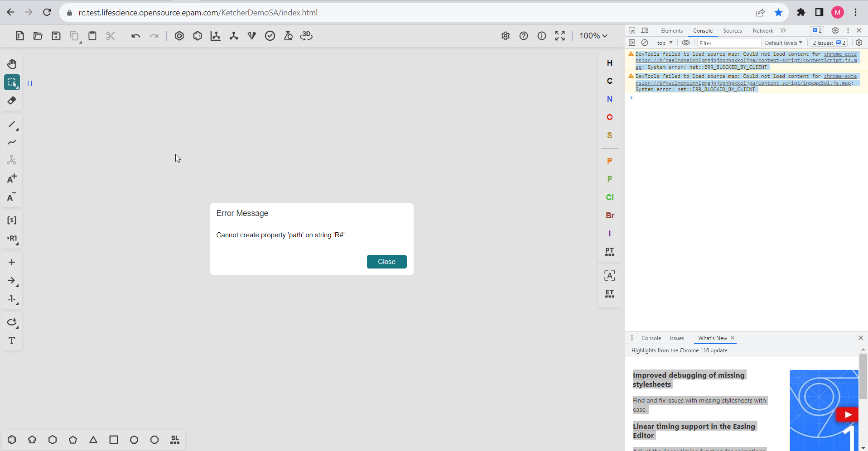This screenshot has height=451, width=868.
Task: Open the 3D viewer
Action: (306, 36)
